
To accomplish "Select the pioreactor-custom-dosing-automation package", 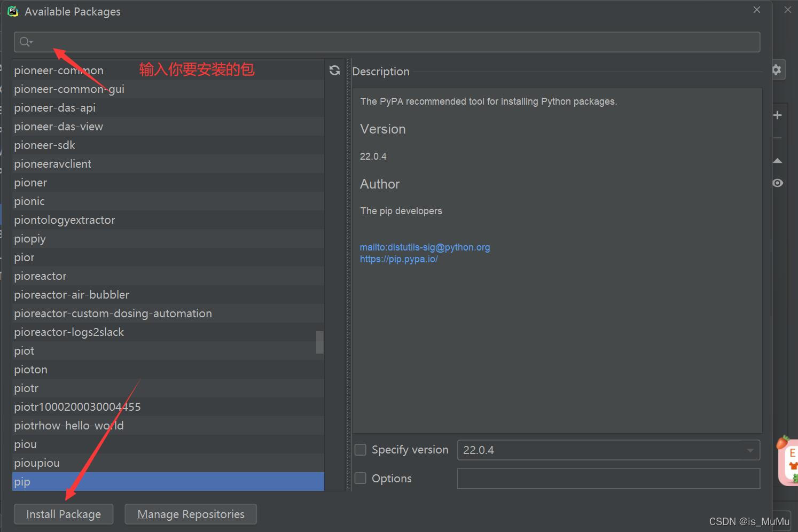I will [168, 314].
